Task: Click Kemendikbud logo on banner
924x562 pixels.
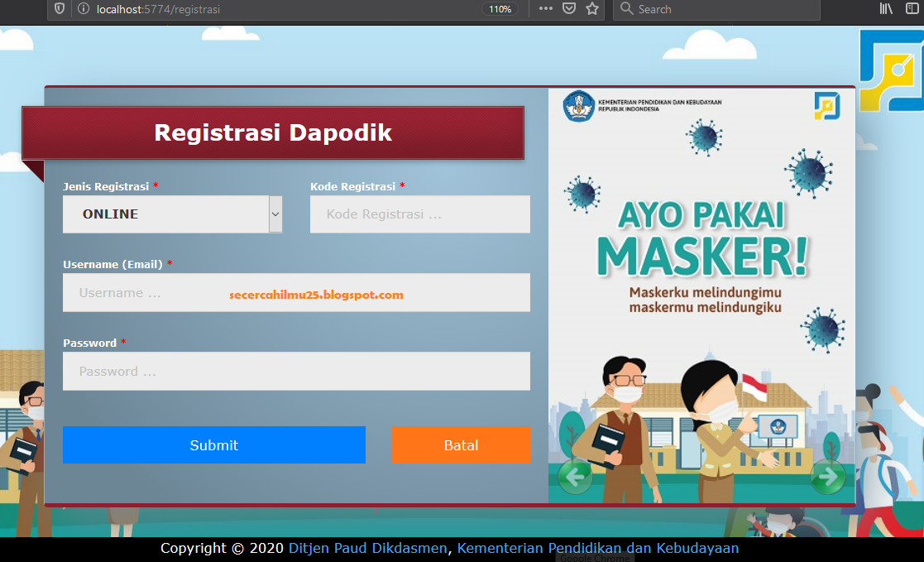Action: tap(579, 106)
